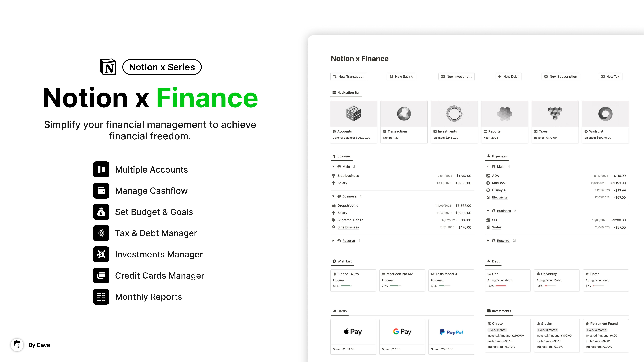The height and width of the screenshot is (362, 644).
Task: Open the Taxes navigation card
Action: [555, 122]
